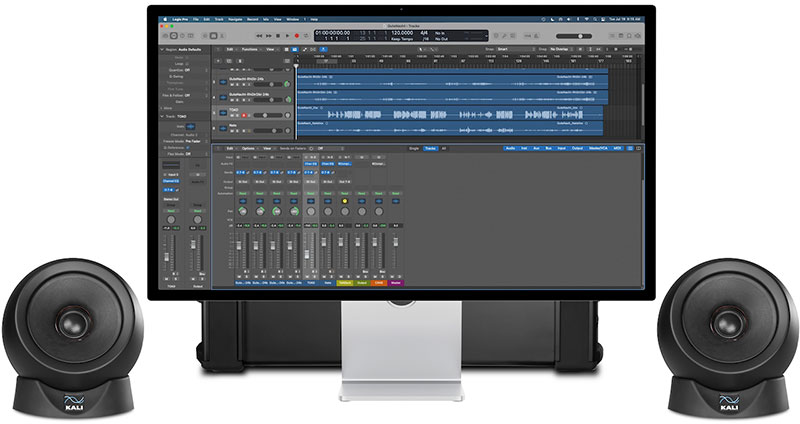Click Channel EQ in the inspector channel strip

(171, 181)
